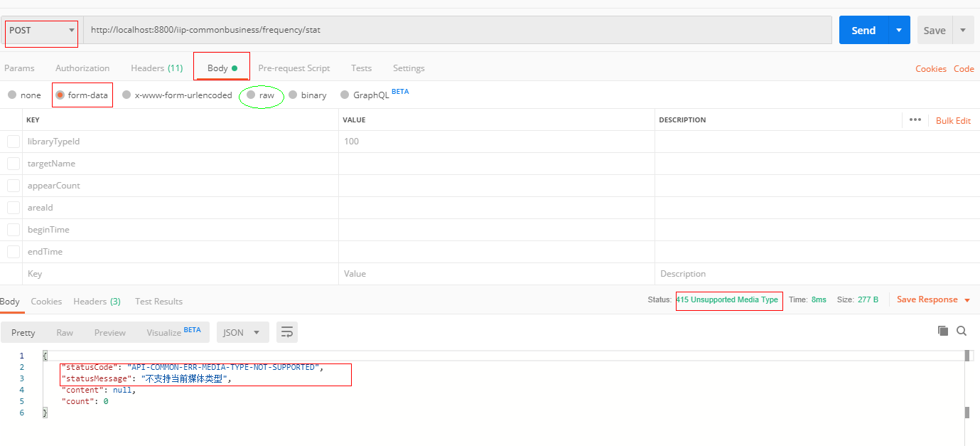Screen dimensions: 980x446
Task: Show the response Headers (3) tab
Action: coord(97,302)
